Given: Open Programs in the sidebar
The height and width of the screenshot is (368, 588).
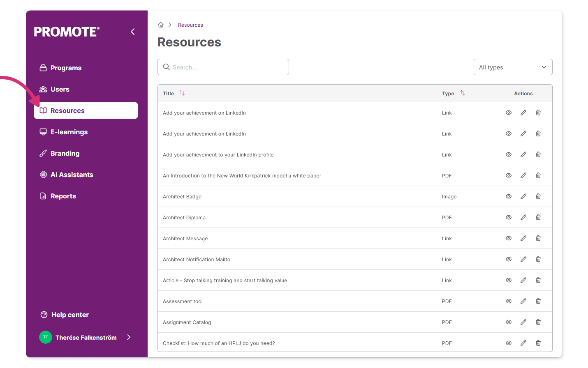Looking at the screenshot, I should pos(86,68).
